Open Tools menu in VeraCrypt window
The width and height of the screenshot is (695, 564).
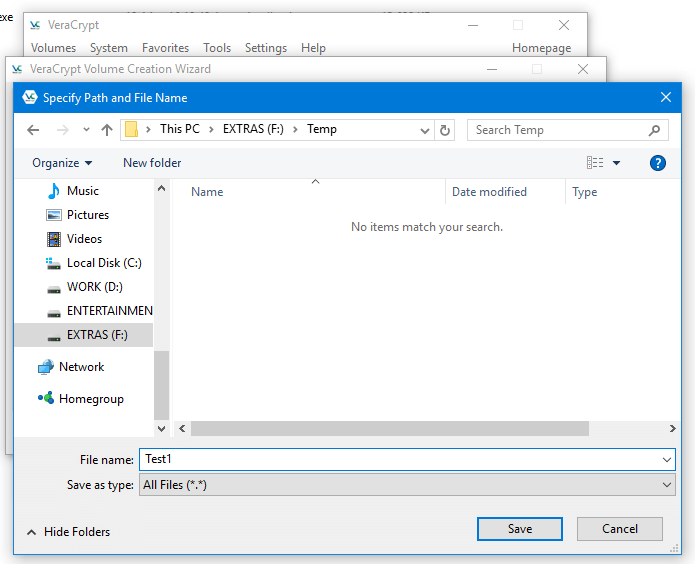[x=217, y=48]
